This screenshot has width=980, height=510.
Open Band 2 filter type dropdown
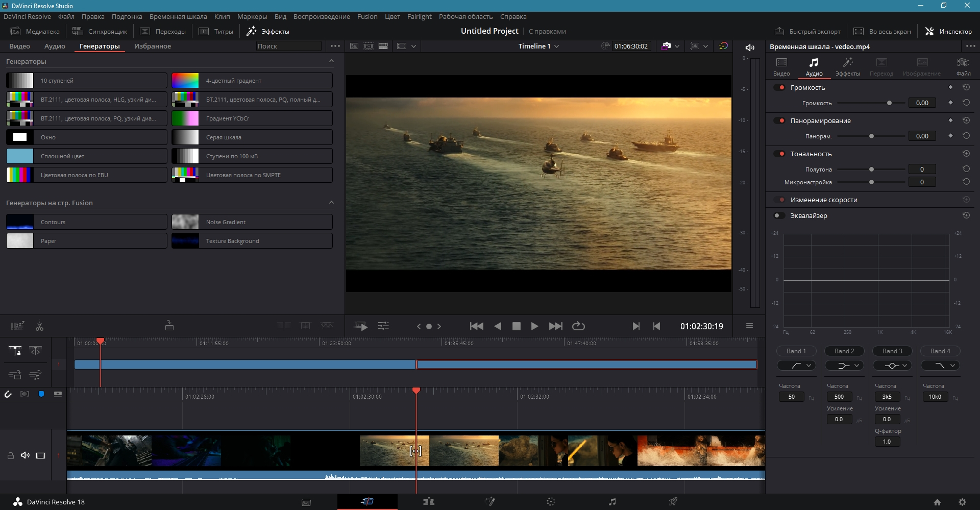tap(844, 365)
